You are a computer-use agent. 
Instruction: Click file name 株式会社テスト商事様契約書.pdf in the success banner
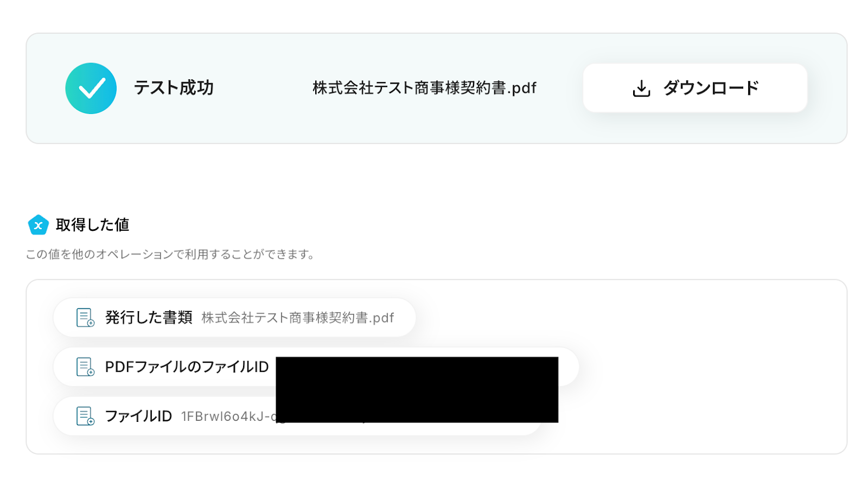(x=424, y=88)
